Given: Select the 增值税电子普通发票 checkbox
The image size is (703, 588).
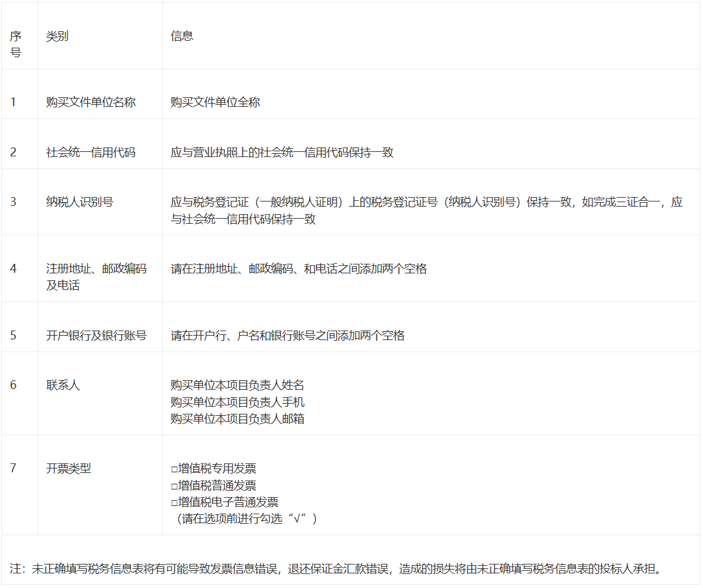Looking at the screenshot, I should [174, 503].
